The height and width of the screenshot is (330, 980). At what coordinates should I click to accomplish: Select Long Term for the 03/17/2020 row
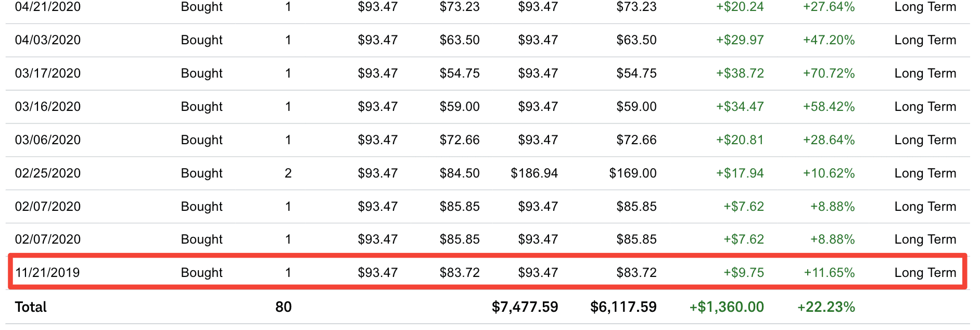(x=925, y=73)
